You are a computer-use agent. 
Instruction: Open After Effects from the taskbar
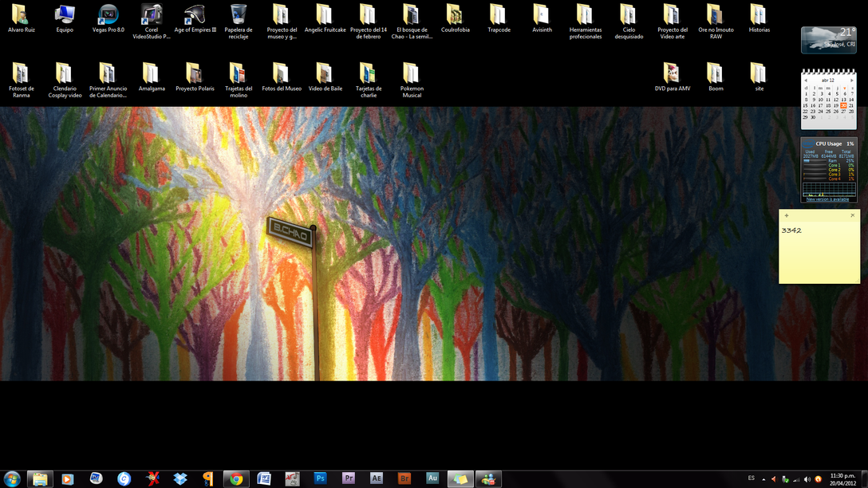377,478
